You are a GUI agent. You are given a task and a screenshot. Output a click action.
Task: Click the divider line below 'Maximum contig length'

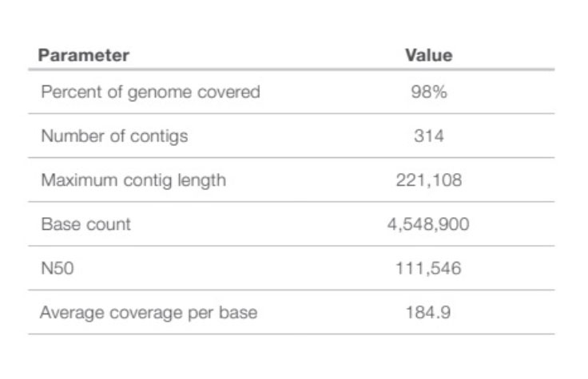coord(292,201)
